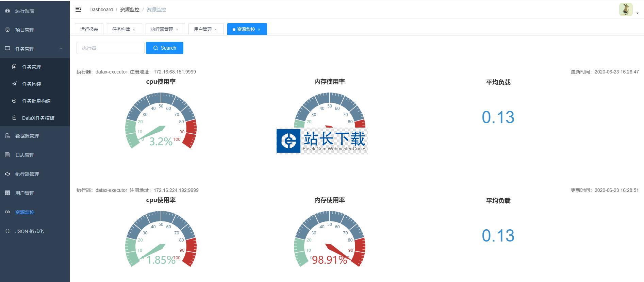This screenshot has height=282, width=644.
Task: Go to Dashboard via breadcrumb link
Action: point(101,10)
